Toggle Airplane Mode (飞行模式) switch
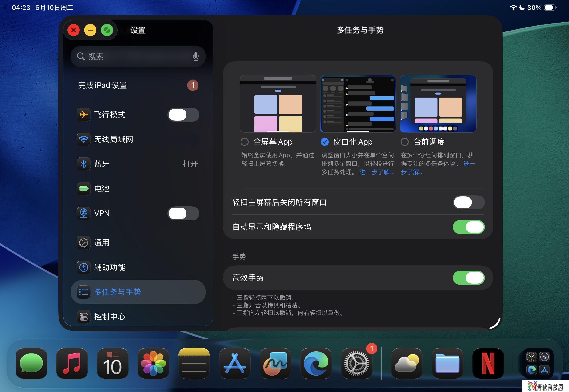 tap(183, 115)
